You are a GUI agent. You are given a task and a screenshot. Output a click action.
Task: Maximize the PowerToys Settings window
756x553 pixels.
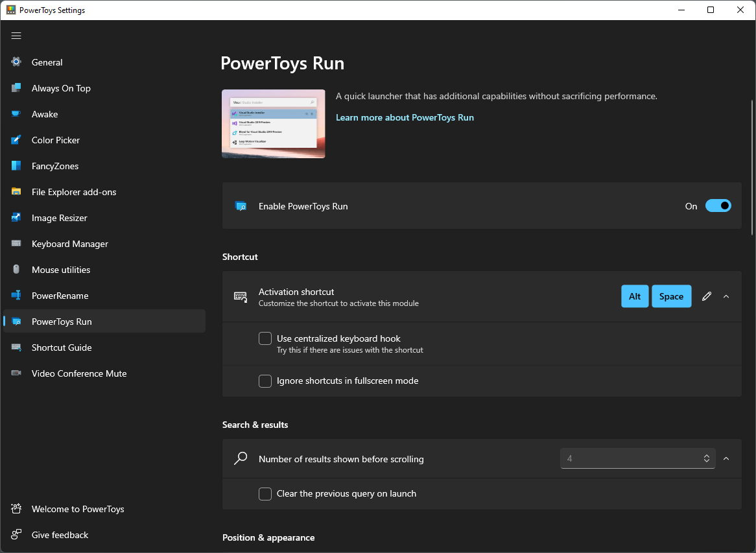710,10
